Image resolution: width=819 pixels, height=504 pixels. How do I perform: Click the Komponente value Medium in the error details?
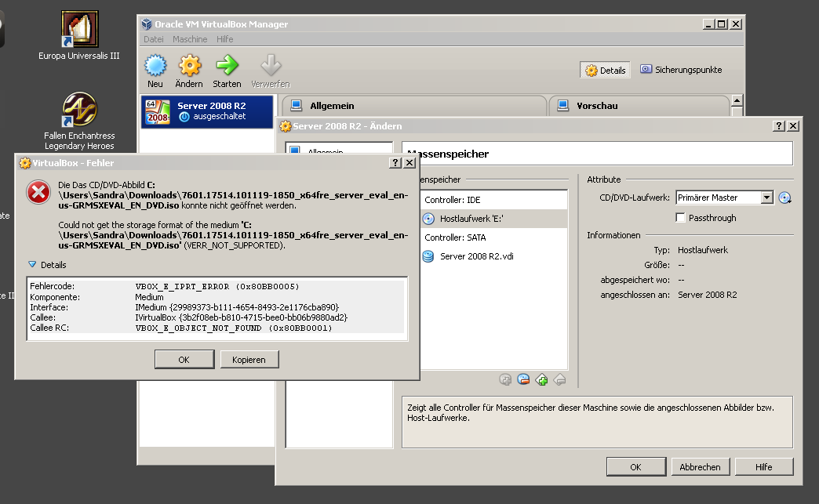(x=149, y=297)
